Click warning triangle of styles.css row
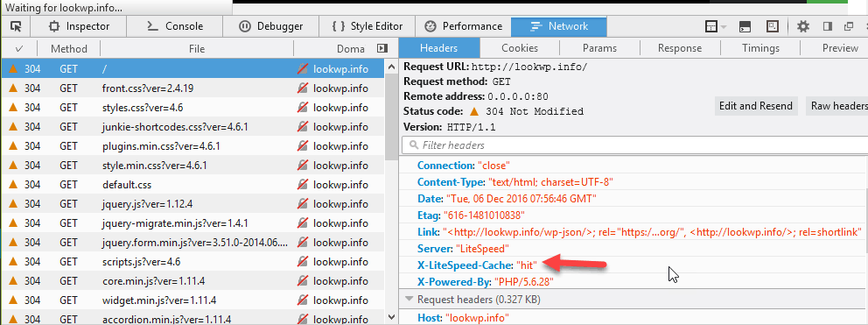Screen dimensions: 868x325 point(14,108)
